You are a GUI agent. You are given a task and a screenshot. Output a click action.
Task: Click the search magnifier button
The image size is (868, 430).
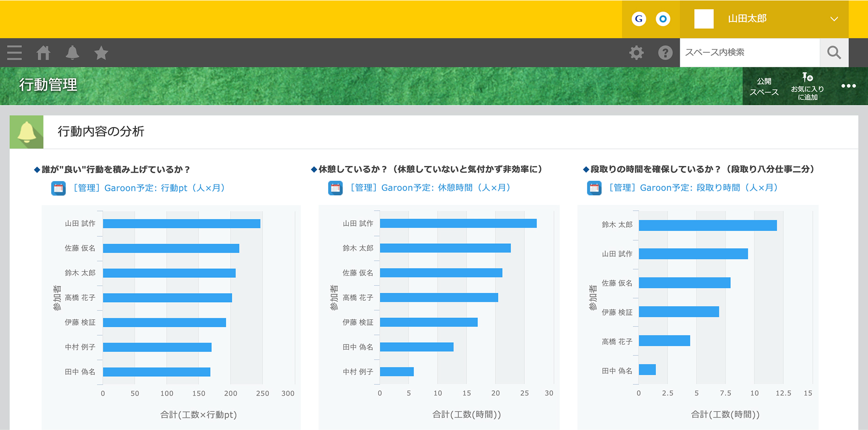pyautogui.click(x=834, y=53)
